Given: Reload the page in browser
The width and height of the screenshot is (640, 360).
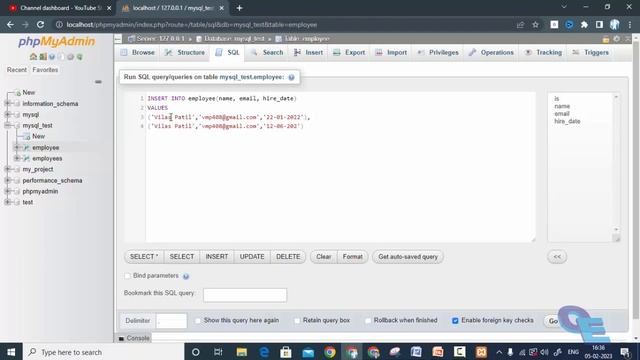Looking at the screenshot, I should (40, 25).
